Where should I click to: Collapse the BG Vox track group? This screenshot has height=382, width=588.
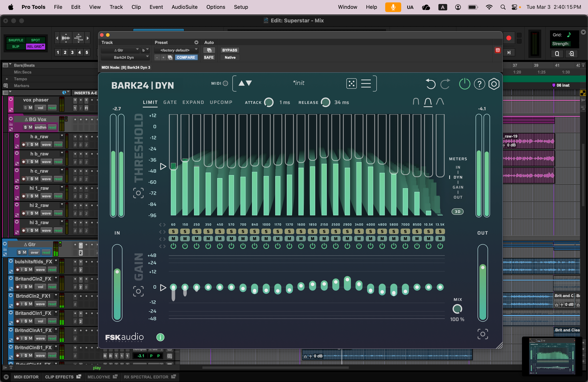(x=11, y=119)
